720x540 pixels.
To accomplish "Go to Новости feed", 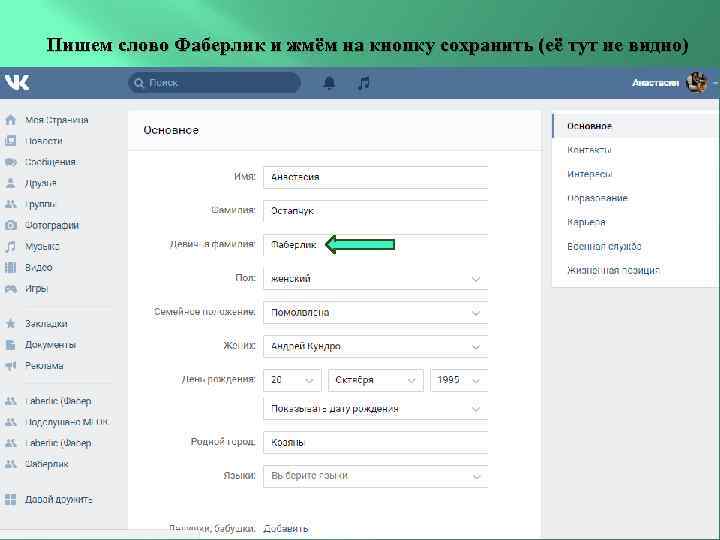I will pos(44,141).
